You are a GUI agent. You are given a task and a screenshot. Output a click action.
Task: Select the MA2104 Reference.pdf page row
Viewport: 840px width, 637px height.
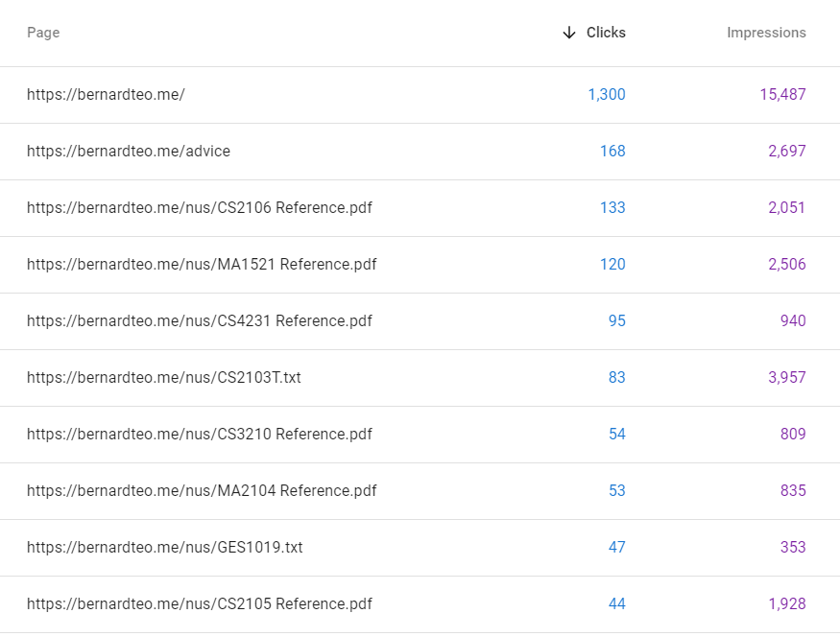(x=420, y=491)
